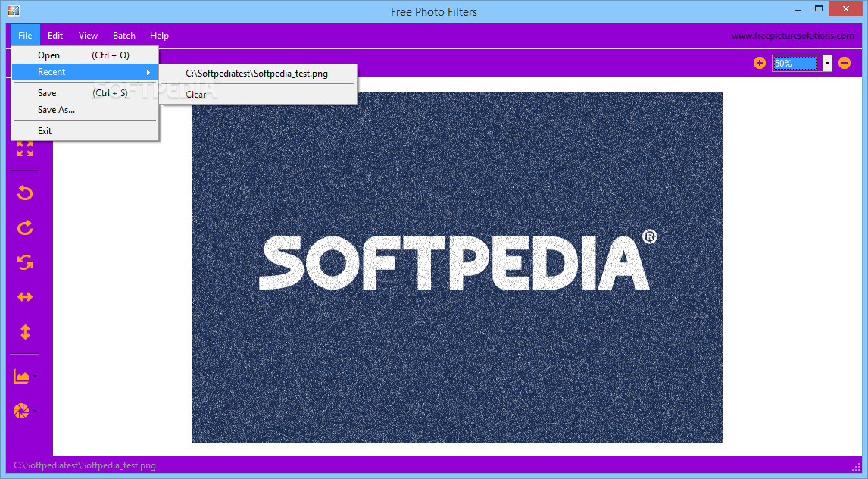
Task: Expand the Recent submenu arrow
Action: [x=148, y=72]
